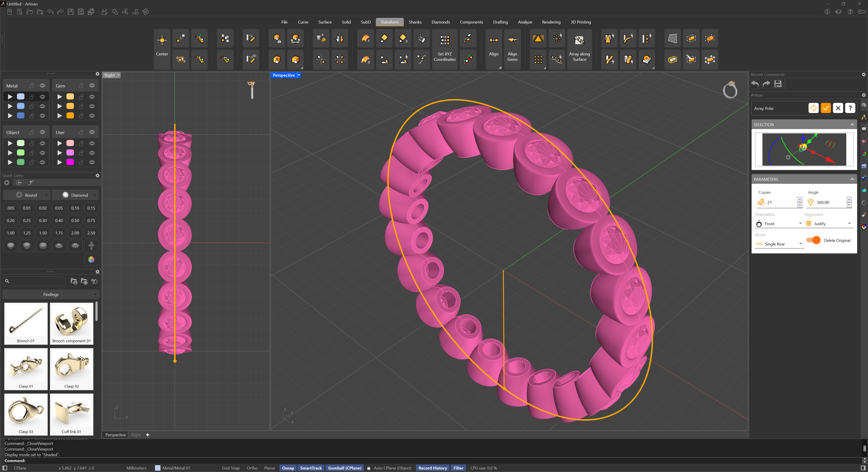Add a new viewport tab with plus
The height and width of the screenshot is (472, 868).
pos(148,435)
